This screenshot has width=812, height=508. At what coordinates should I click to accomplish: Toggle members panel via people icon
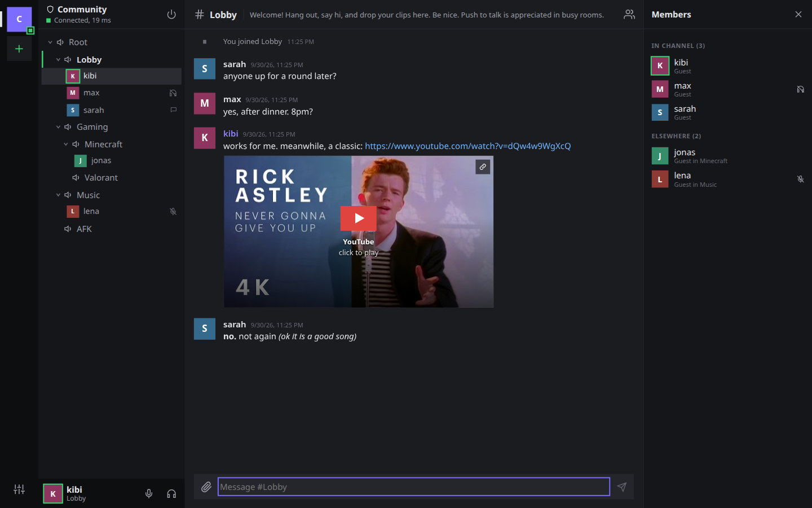coord(629,15)
